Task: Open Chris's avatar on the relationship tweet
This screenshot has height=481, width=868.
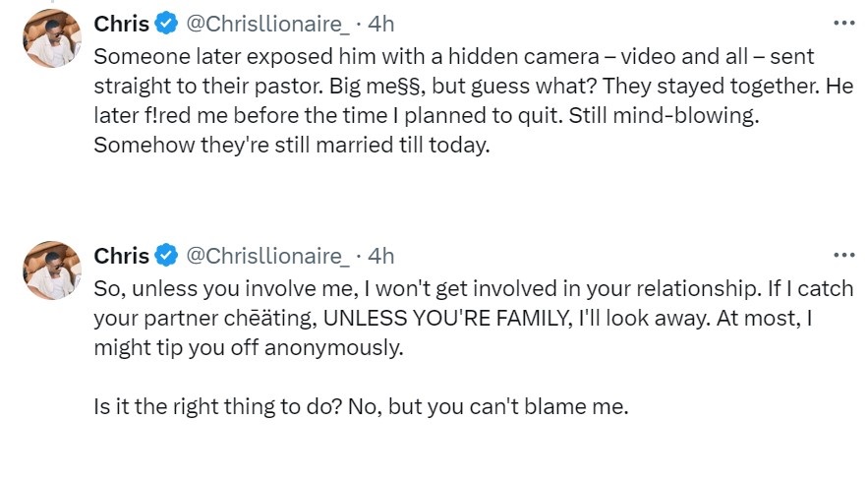Action: (x=52, y=271)
